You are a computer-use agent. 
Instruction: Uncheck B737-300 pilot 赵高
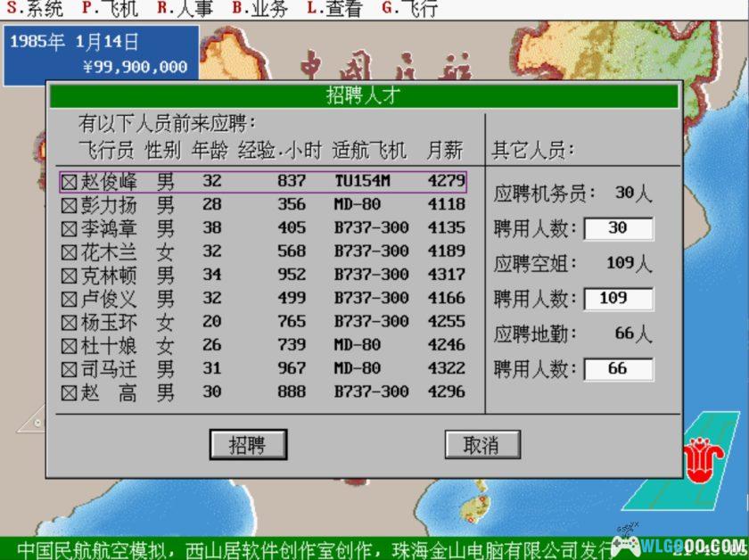69,391
